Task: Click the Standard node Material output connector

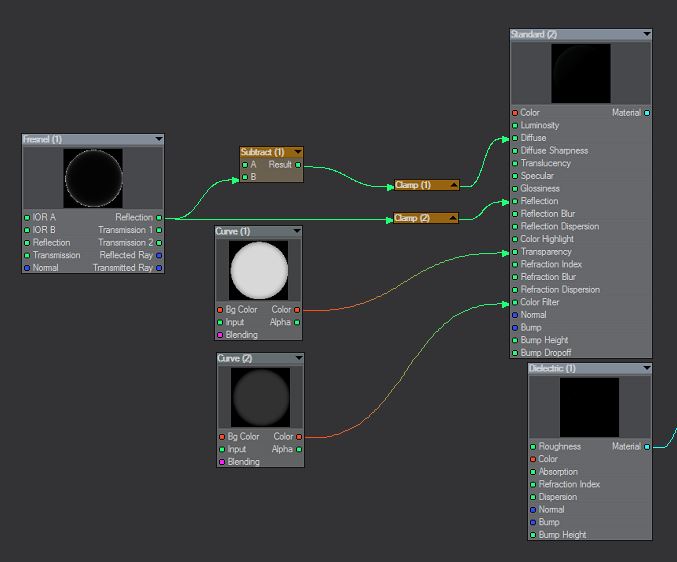Action: (647, 113)
